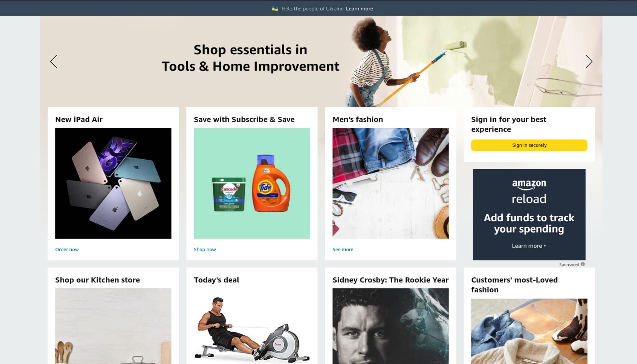Click the Sign in securely button
This screenshot has width=637, height=364.
(529, 145)
